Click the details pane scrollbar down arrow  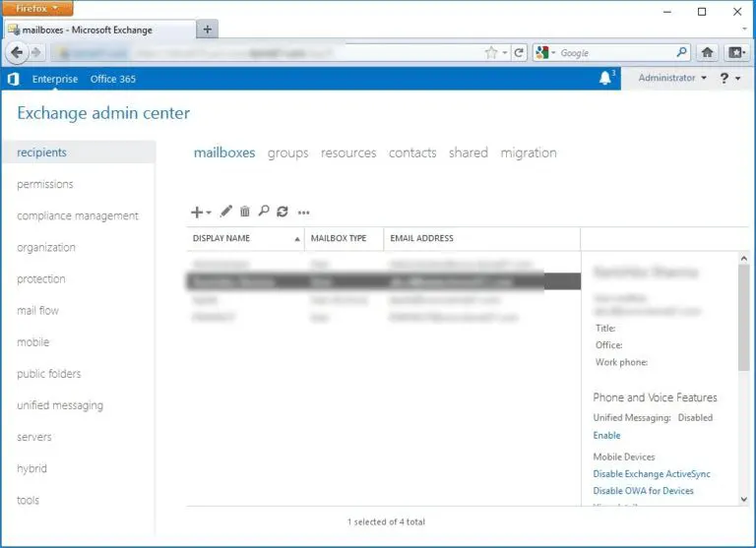744,500
